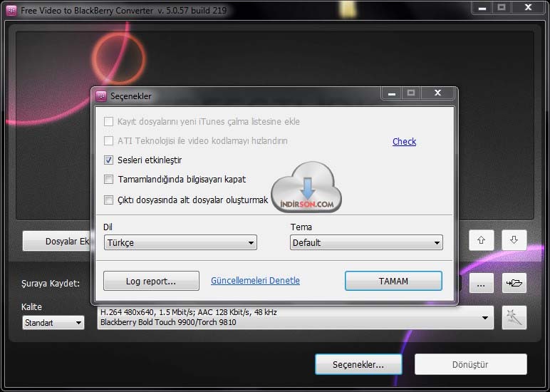Click the 'Seçenekler...' button in main window
Viewport: 550px width, 392px height.
(x=358, y=364)
